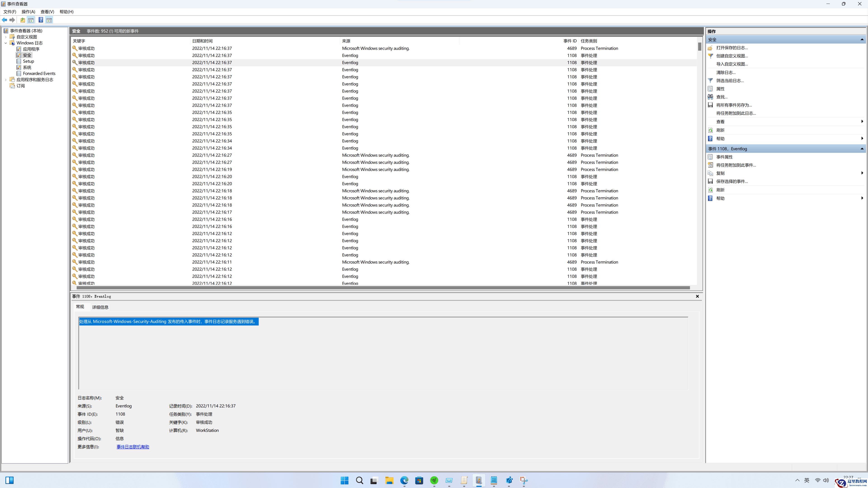Click the horizontal scrollbar under the event list
This screenshot has height=488, width=868.
click(383, 287)
